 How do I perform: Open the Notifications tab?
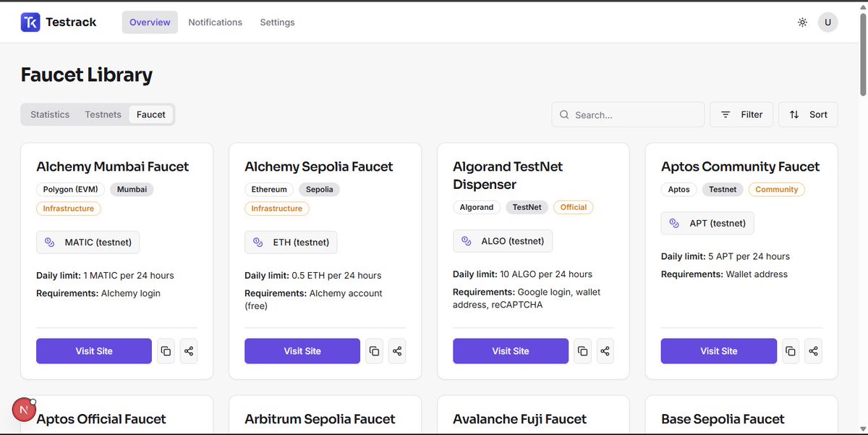[216, 22]
